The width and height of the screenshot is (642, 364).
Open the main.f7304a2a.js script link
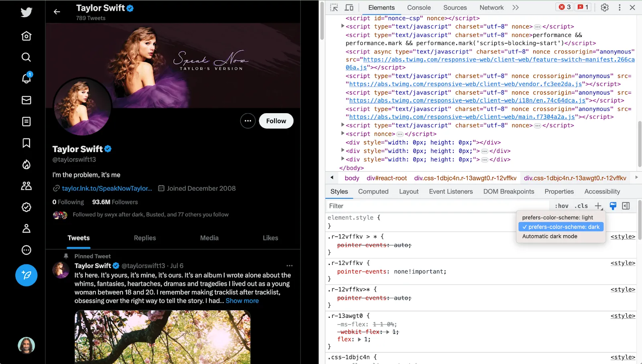[x=462, y=117]
